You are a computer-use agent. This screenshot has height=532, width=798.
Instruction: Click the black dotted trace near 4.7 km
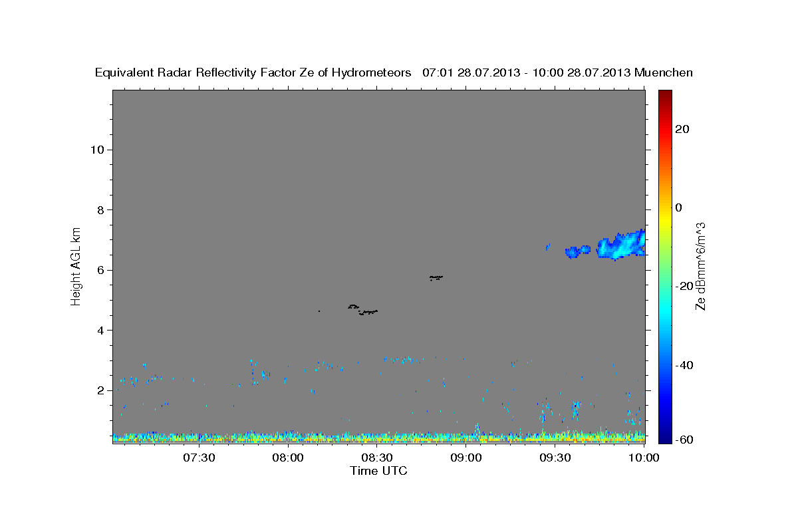pyautogui.click(x=362, y=309)
